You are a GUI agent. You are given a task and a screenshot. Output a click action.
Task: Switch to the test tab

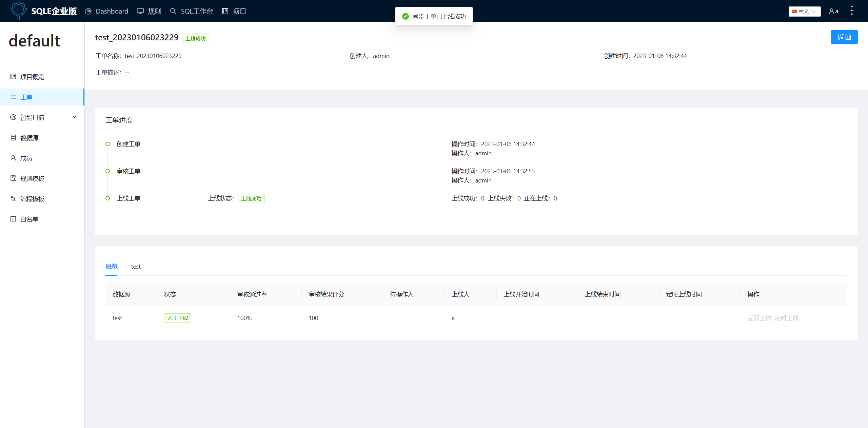coord(136,267)
